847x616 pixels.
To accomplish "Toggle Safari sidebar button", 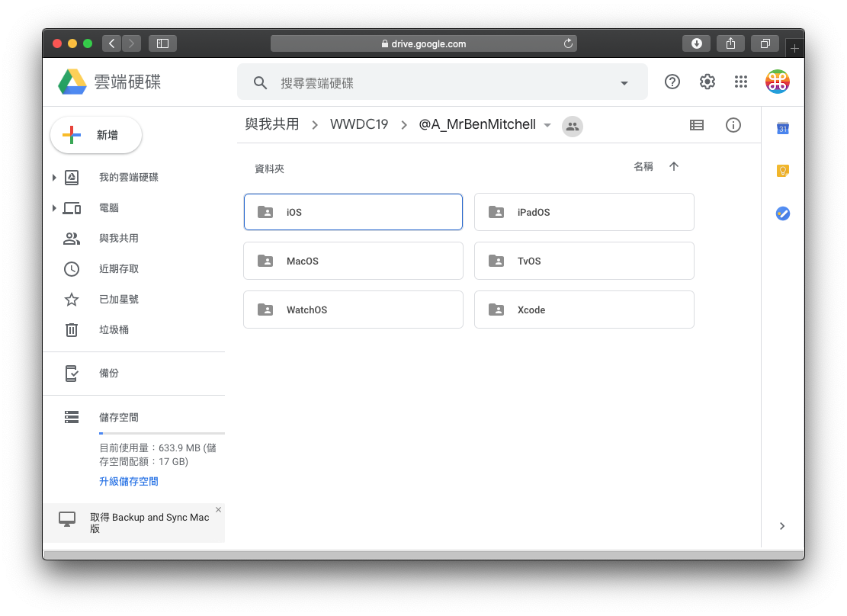I will [162, 43].
